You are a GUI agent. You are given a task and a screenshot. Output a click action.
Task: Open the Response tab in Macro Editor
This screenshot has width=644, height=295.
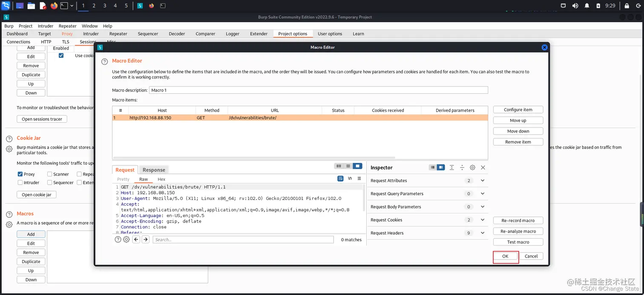(154, 170)
